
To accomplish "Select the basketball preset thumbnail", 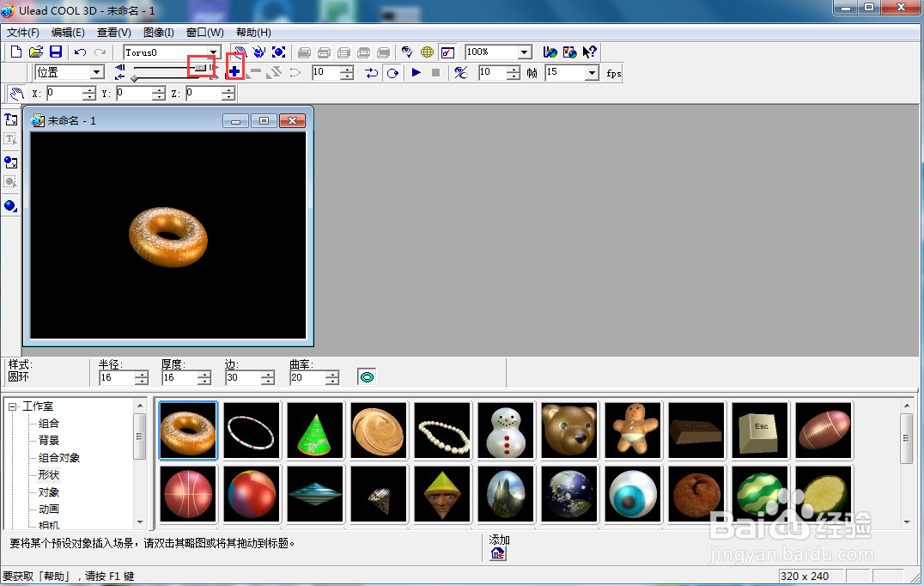I will click(188, 494).
